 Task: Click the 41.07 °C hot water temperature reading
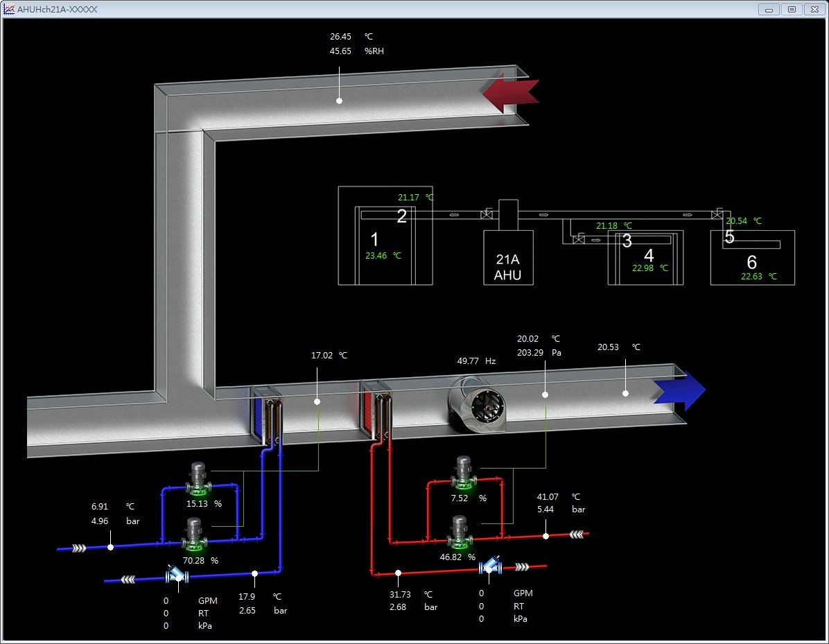coord(548,497)
